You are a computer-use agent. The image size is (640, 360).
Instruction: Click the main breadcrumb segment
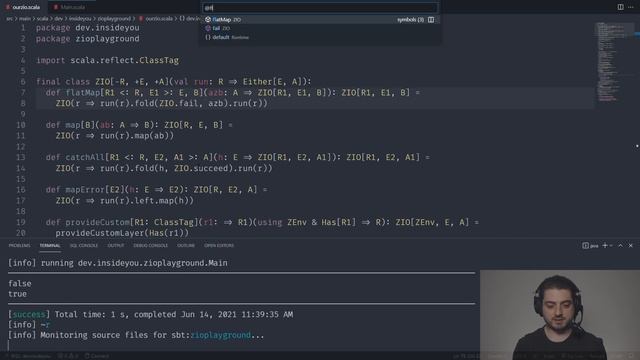[x=25, y=18]
